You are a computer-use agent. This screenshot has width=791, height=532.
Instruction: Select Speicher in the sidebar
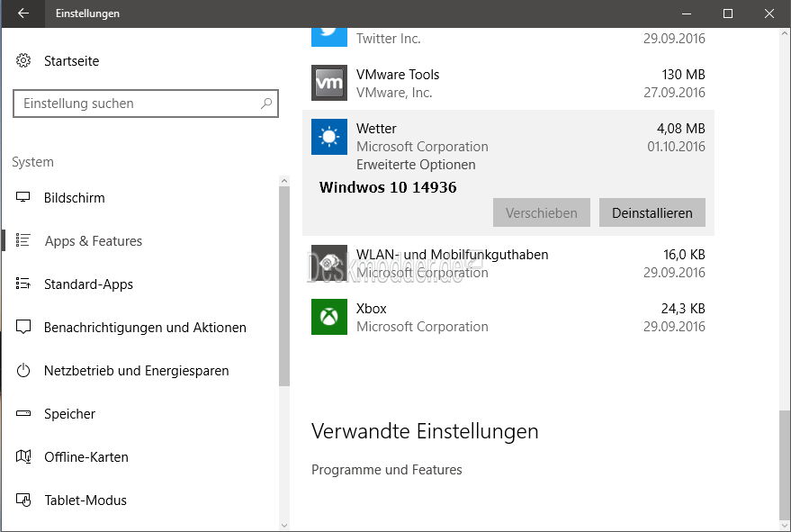pyautogui.click(x=69, y=414)
